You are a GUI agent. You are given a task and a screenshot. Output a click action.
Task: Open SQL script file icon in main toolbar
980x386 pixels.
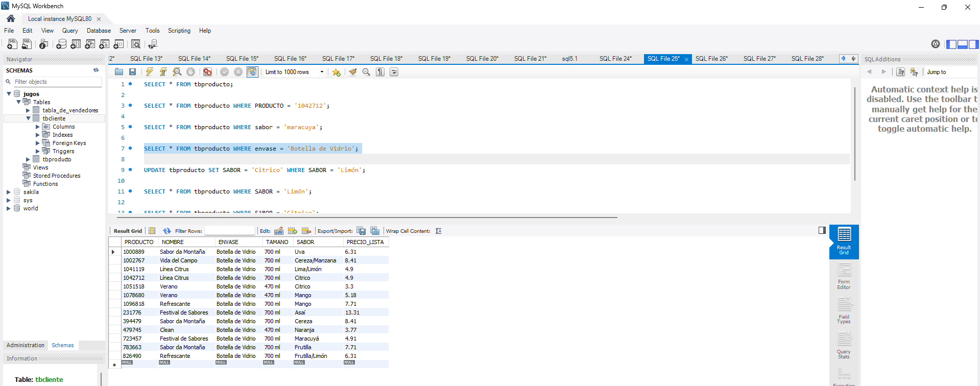[x=27, y=44]
